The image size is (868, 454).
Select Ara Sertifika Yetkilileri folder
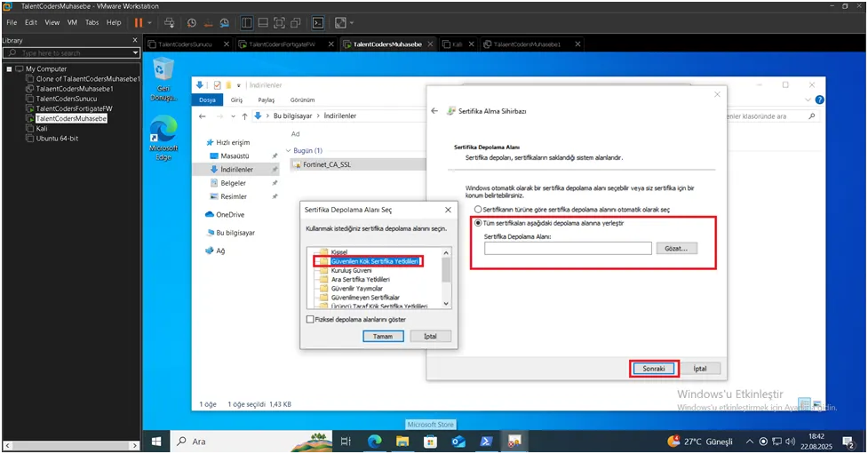361,280
